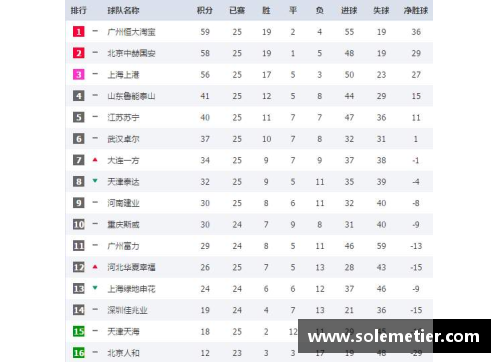Open team 山东鲁能泰山
Image resolution: width=500 pixels, height=362 pixels.
click(131, 96)
